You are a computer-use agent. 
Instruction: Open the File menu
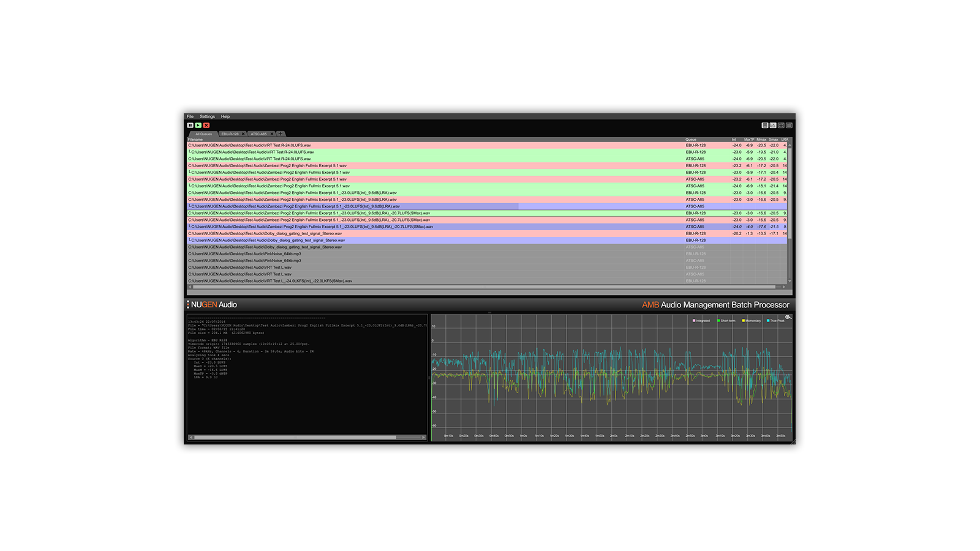pyautogui.click(x=190, y=116)
